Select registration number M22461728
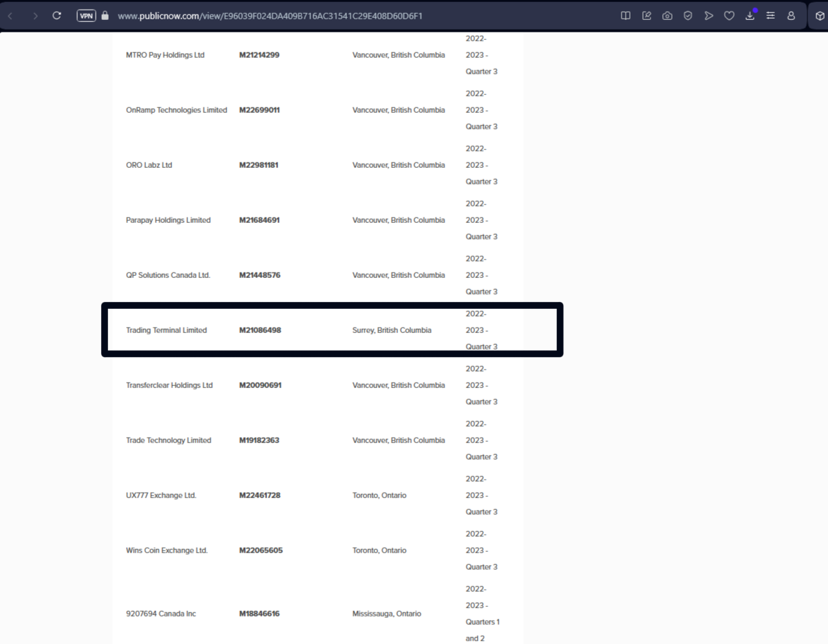The image size is (828, 644). (259, 495)
